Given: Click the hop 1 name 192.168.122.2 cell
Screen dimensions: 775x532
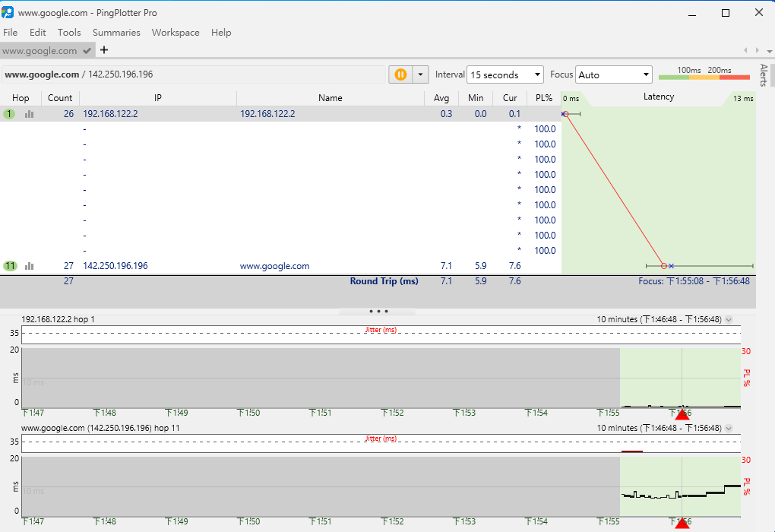Looking at the screenshot, I should (x=267, y=114).
